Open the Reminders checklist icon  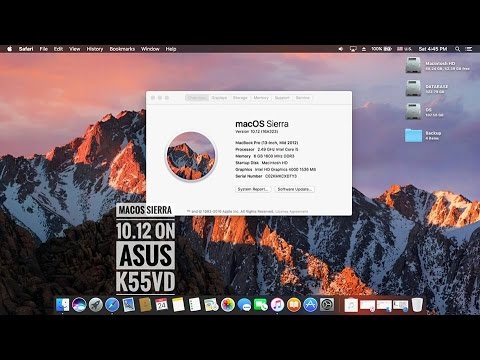click(x=195, y=305)
